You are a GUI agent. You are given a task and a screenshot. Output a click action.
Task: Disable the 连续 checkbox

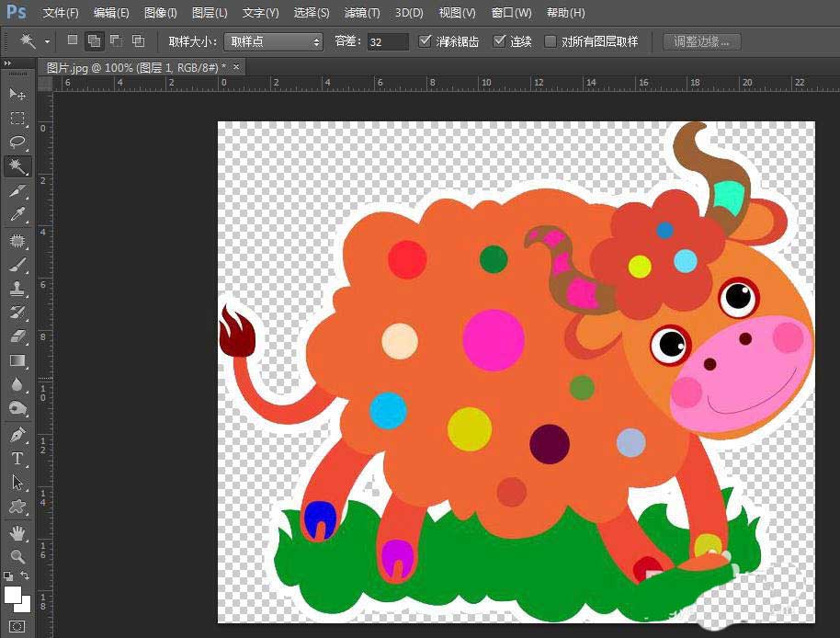501,40
